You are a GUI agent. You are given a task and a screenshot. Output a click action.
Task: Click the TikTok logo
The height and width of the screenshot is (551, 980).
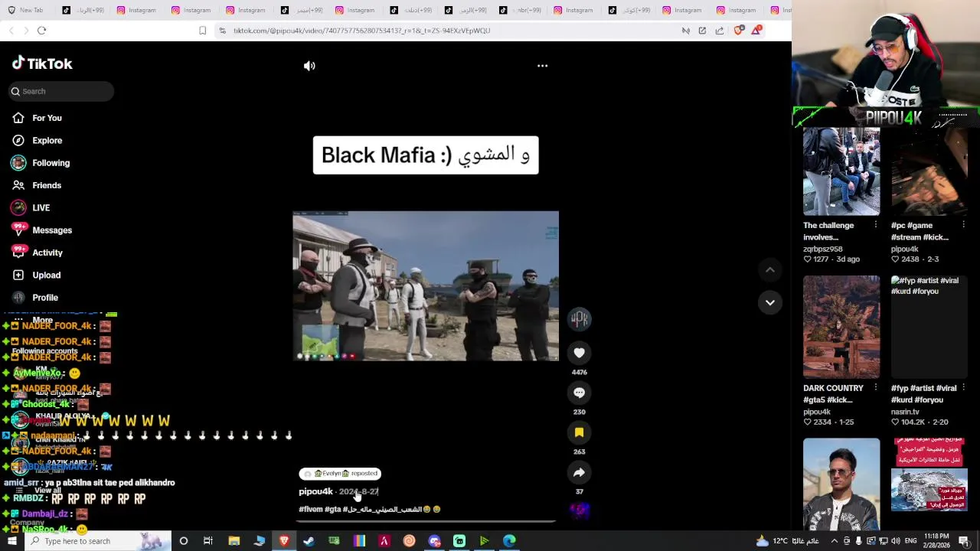[42, 64]
